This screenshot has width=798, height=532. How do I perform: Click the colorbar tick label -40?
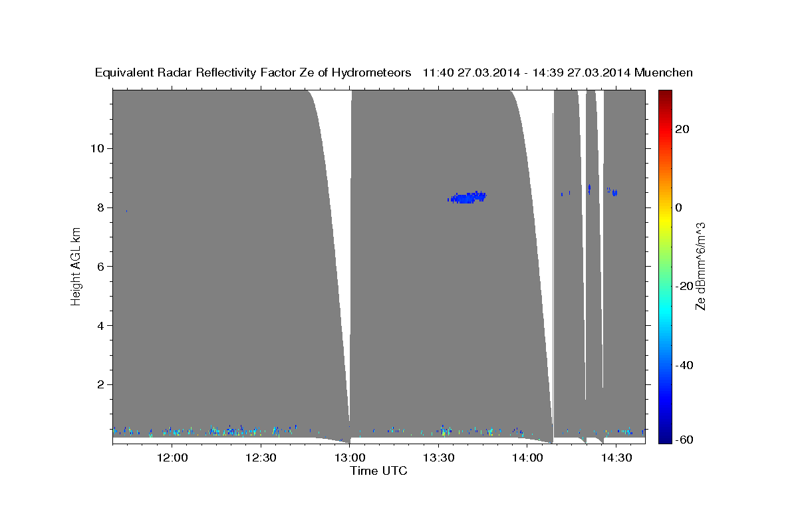(x=685, y=365)
